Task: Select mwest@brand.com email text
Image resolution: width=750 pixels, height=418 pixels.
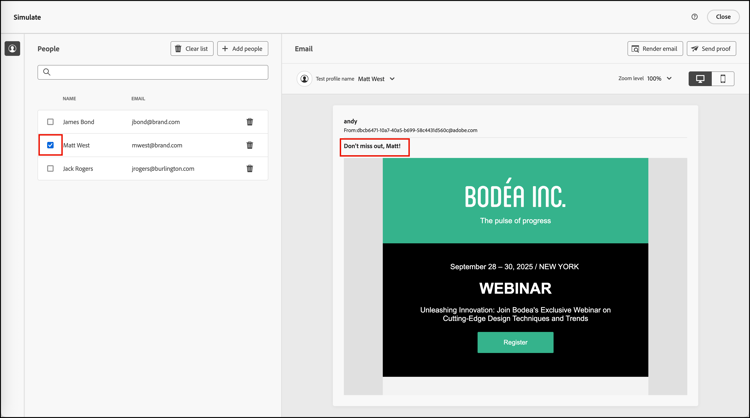Action: (x=157, y=145)
